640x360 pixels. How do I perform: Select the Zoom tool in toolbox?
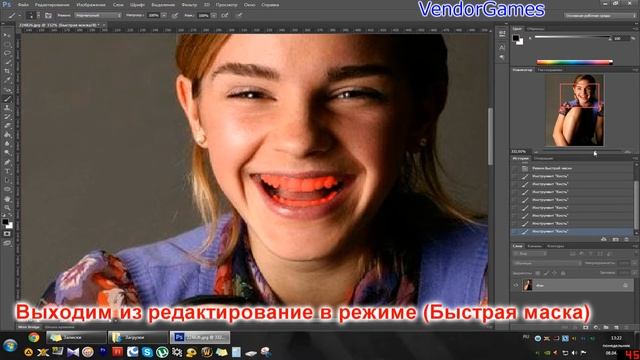pyautogui.click(x=7, y=208)
